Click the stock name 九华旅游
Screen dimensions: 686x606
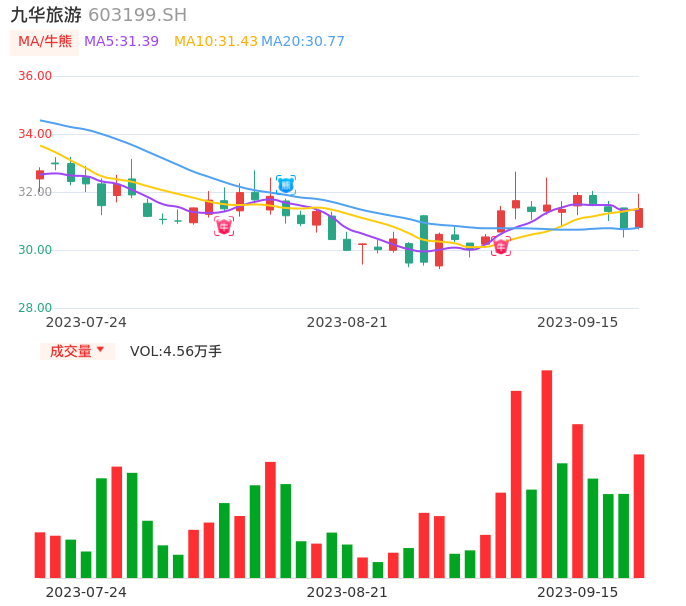pos(46,15)
